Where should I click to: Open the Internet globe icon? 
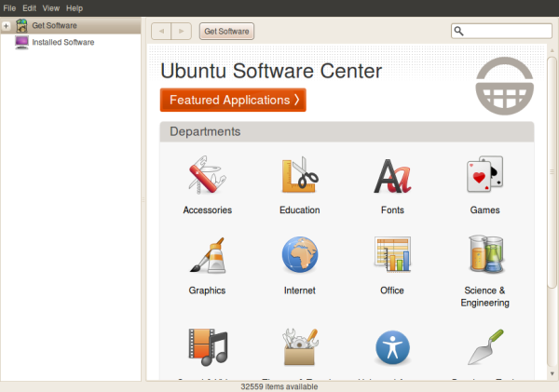pyautogui.click(x=300, y=254)
